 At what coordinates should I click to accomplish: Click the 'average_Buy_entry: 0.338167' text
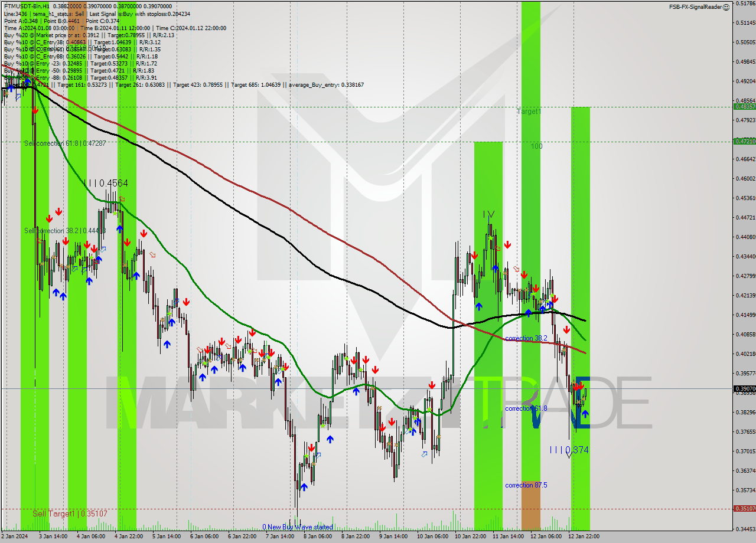[x=326, y=85]
